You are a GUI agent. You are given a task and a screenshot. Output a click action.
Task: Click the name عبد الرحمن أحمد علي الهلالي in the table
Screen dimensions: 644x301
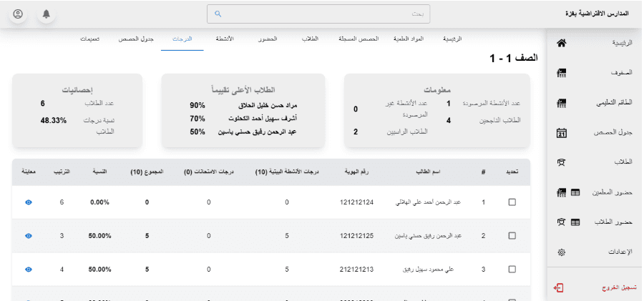pos(428,202)
